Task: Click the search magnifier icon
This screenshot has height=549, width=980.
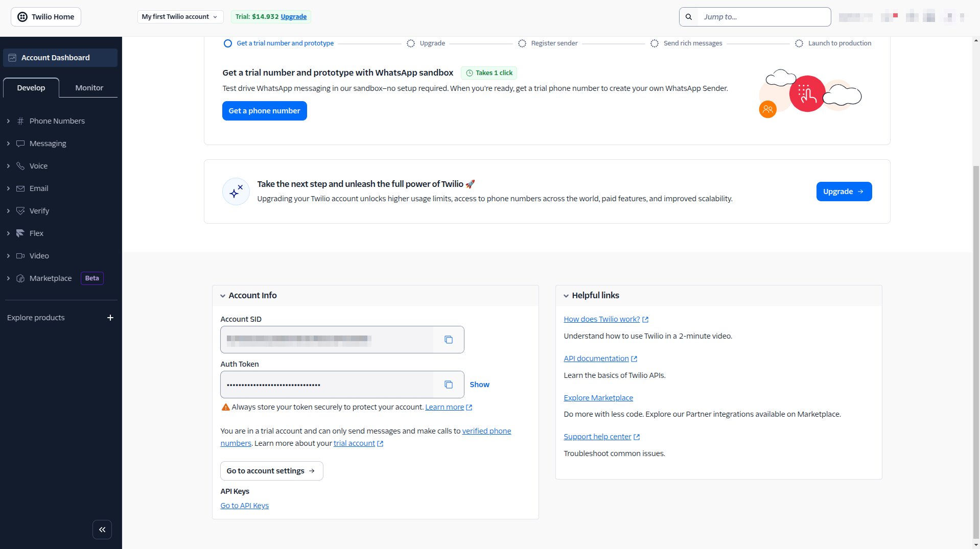Action: [x=689, y=17]
